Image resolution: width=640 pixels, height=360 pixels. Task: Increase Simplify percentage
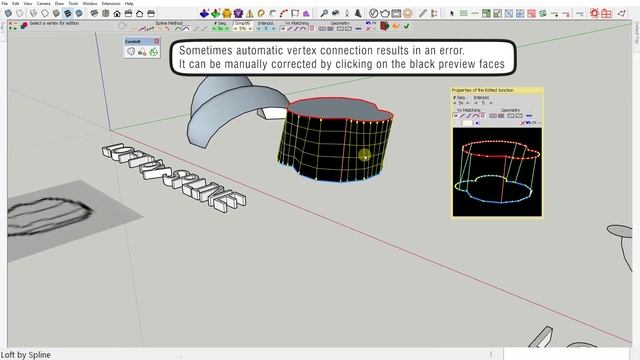point(250,29)
